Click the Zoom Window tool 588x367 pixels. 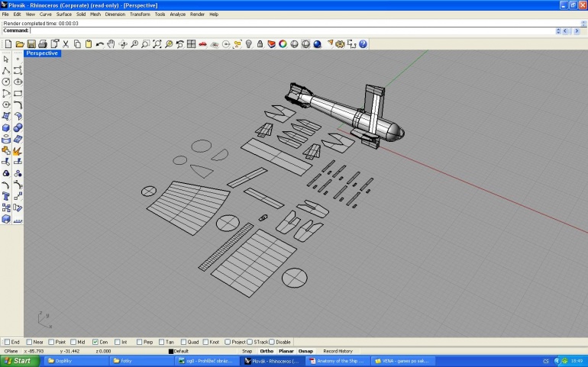pos(146,44)
